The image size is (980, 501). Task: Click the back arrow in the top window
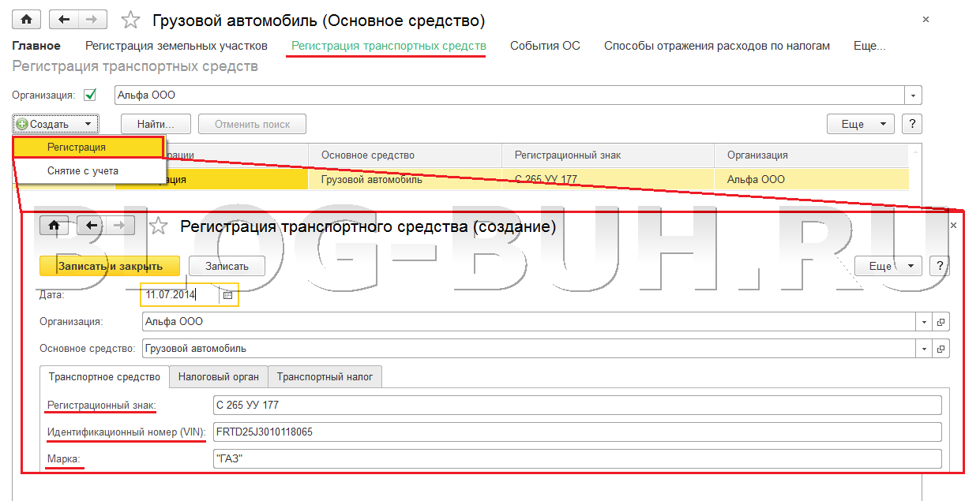click(x=65, y=20)
